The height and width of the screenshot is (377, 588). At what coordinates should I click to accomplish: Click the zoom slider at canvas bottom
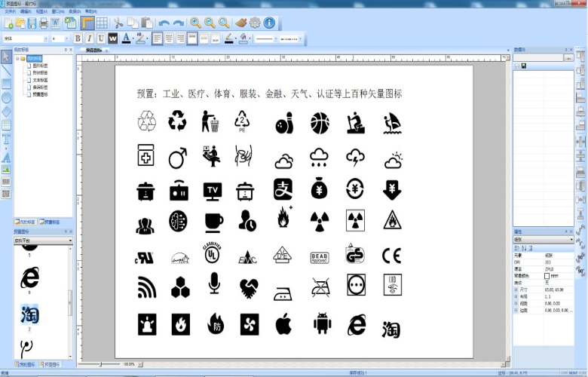click(x=100, y=364)
